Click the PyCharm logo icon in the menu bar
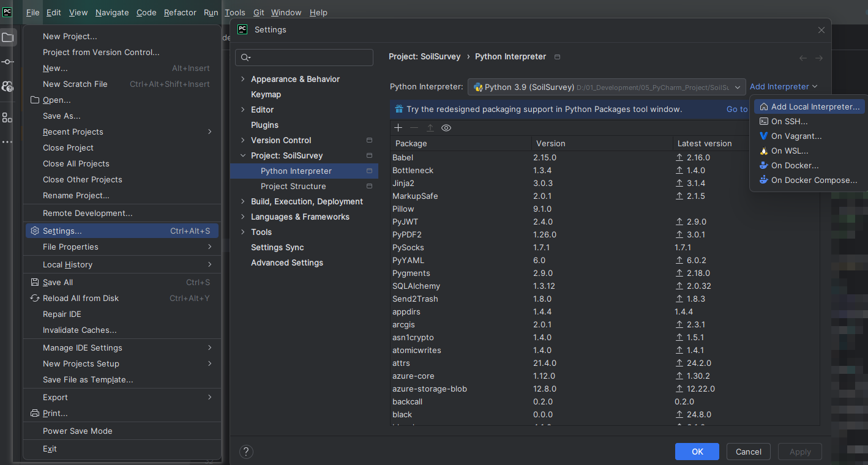Screen dimensions: 868x465 [x=7, y=12]
